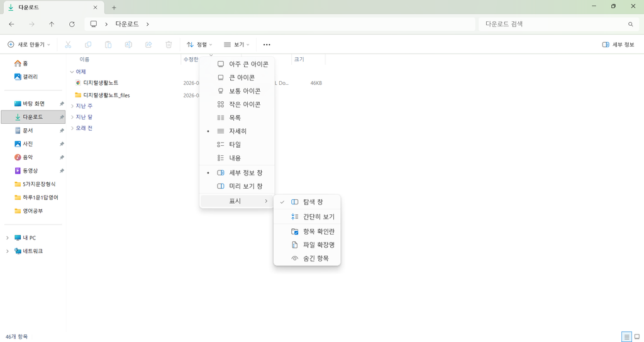This screenshot has height=342, width=644.
Task: Click chevron after 다운로드 in address bar
Action: pyautogui.click(x=147, y=25)
